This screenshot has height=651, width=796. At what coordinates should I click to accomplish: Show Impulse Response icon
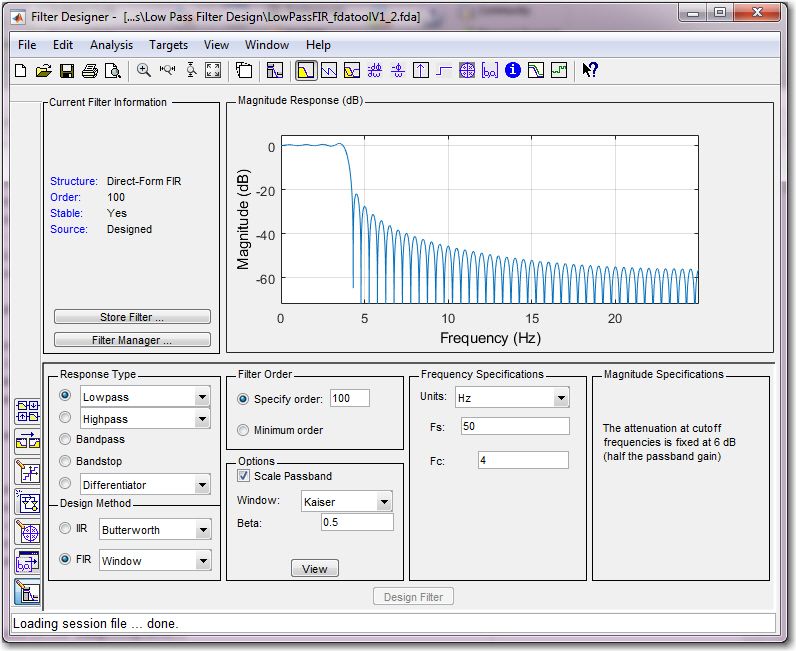(x=421, y=70)
